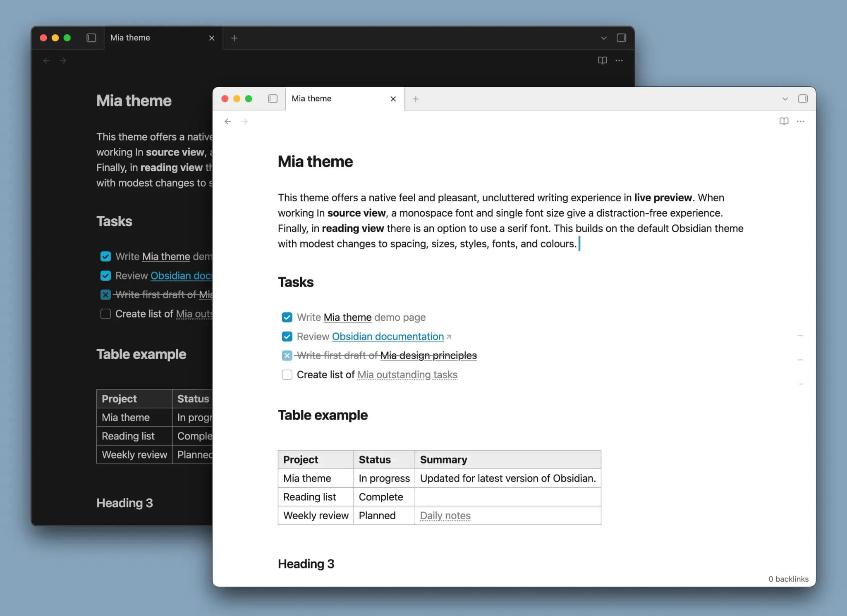Switch to reading view in light window
This screenshot has height=616, width=847.
click(784, 121)
